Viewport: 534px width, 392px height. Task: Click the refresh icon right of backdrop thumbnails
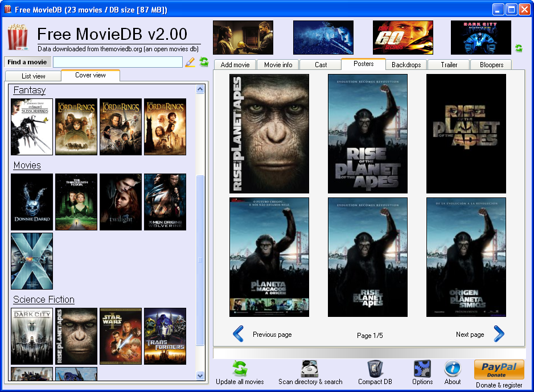(x=519, y=48)
